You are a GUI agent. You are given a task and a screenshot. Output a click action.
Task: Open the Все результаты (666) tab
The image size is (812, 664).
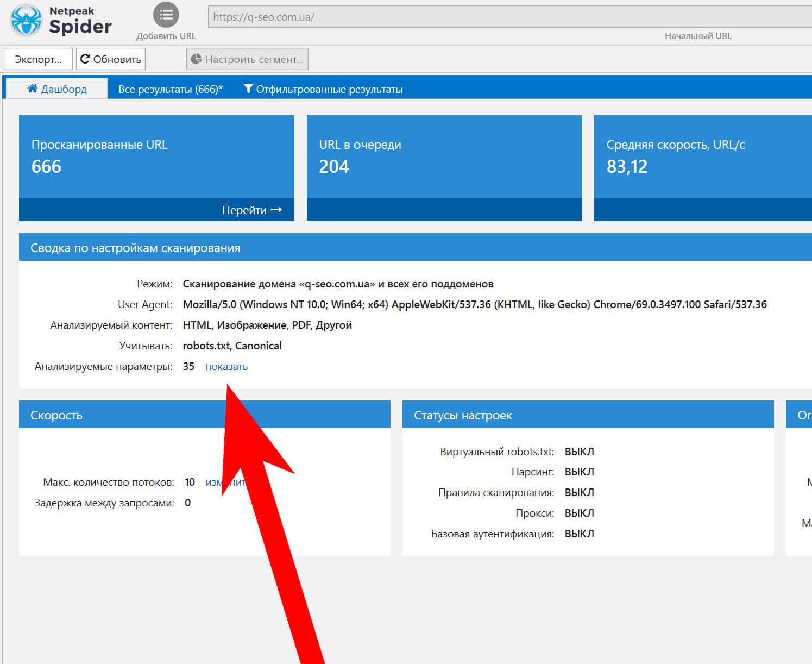tap(170, 89)
